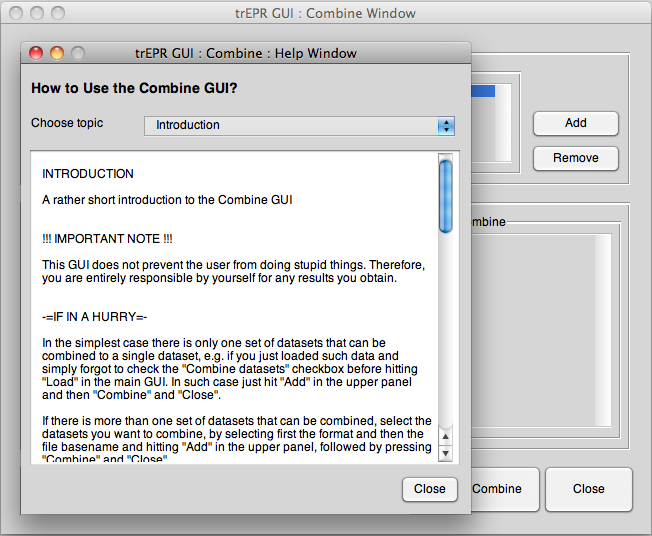Click the blue selected entry in upper list
Viewport: 652px width, 536px height.
pyautogui.click(x=483, y=91)
